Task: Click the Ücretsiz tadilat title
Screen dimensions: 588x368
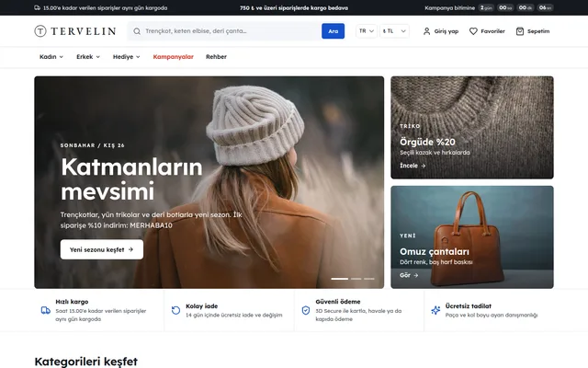Action: click(x=468, y=306)
